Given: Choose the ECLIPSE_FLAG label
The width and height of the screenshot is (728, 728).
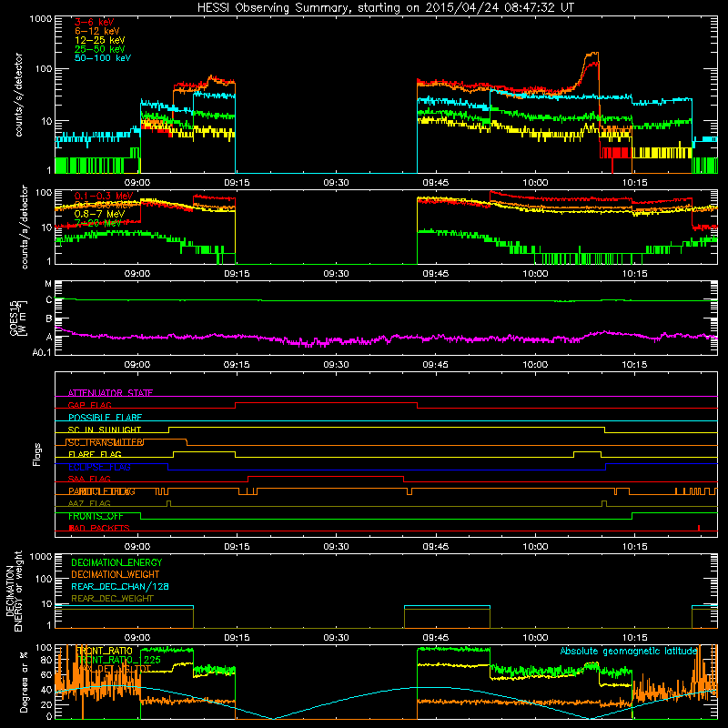Looking at the screenshot, I should [99, 467].
